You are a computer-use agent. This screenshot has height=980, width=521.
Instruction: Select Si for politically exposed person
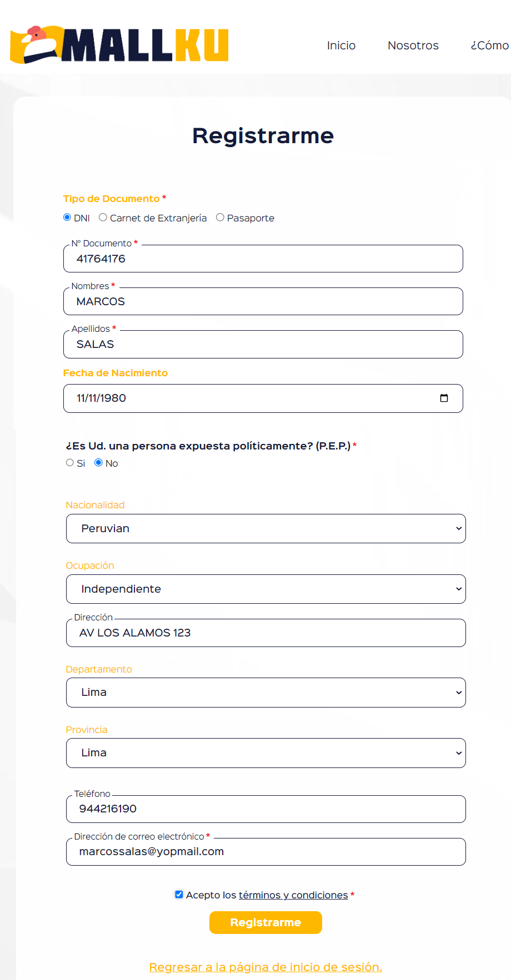pos(70,463)
